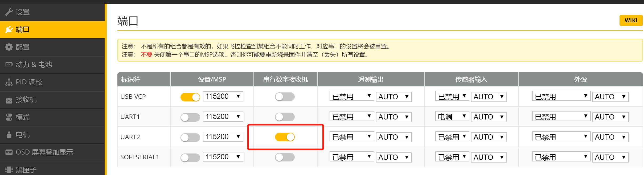Screen dimensions: 644x175
Task: Disable the USB VCP MSP toggle
Action: 190,97
